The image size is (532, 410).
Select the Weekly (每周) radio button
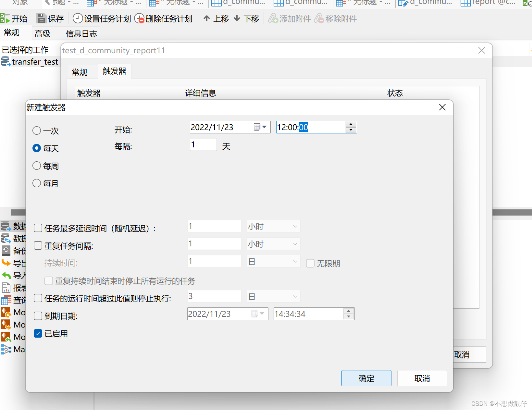point(37,166)
